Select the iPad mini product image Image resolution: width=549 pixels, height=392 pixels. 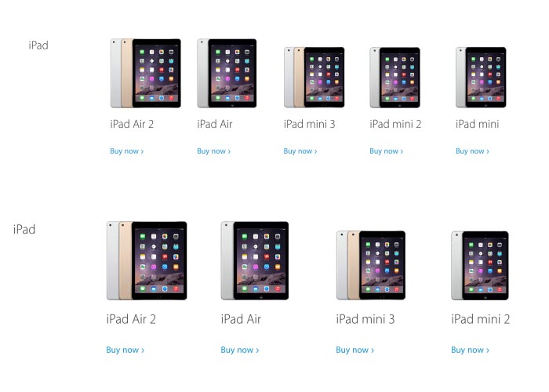point(481,78)
